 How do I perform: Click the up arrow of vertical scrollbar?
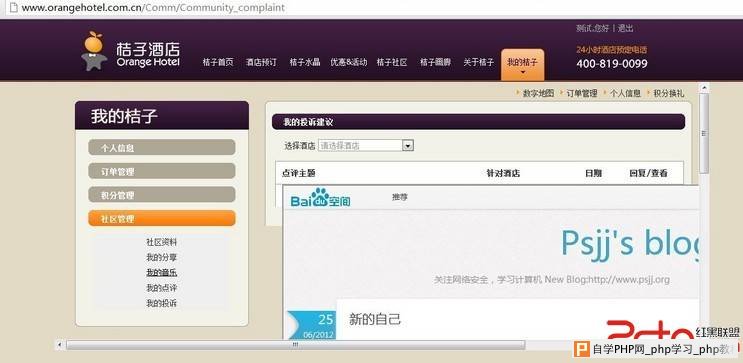pyautogui.click(x=704, y=88)
